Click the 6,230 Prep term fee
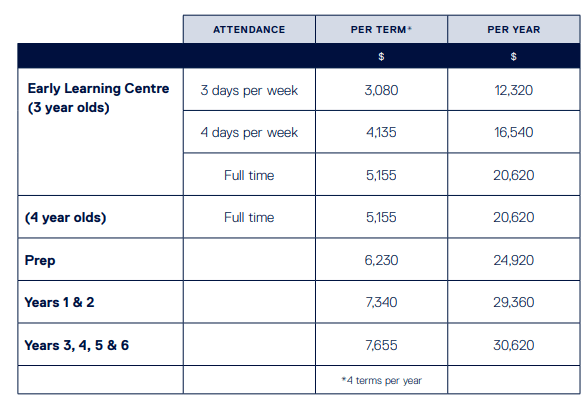 (x=381, y=260)
